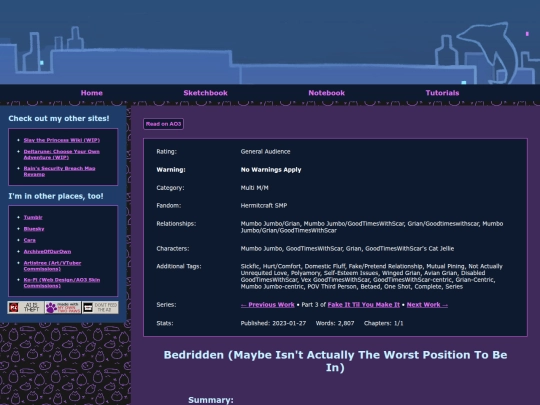The width and height of the screenshot is (540, 405).
Task: Click the 'AI is Theft' badge
Action: coord(26,307)
